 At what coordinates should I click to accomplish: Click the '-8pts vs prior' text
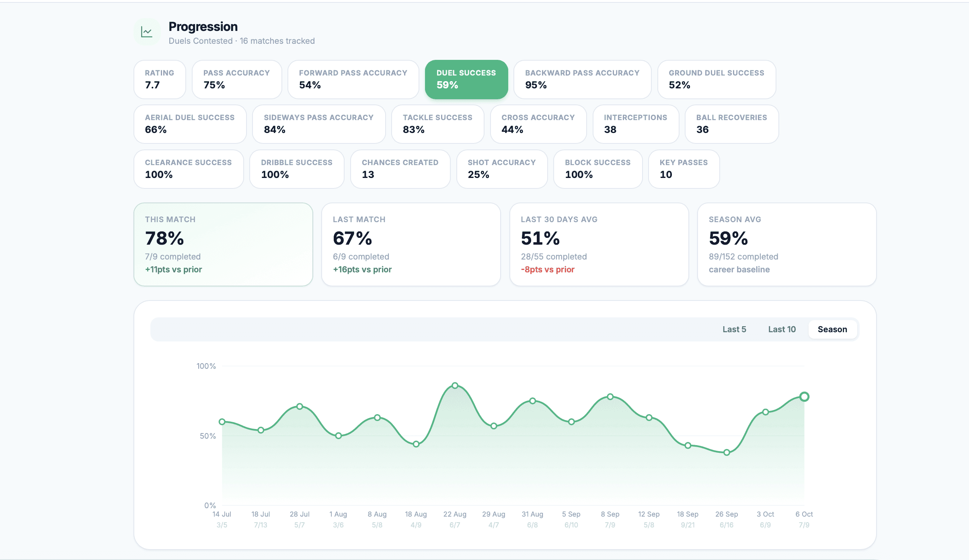click(548, 270)
